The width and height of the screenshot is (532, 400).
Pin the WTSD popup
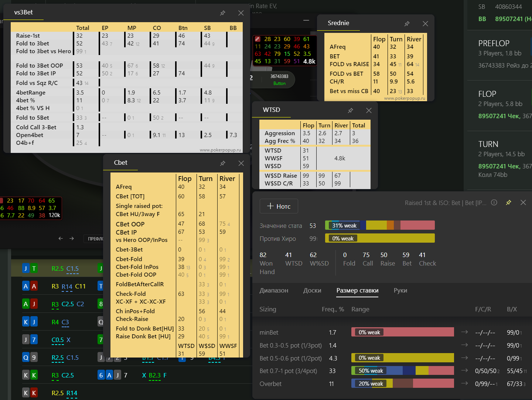pos(350,110)
